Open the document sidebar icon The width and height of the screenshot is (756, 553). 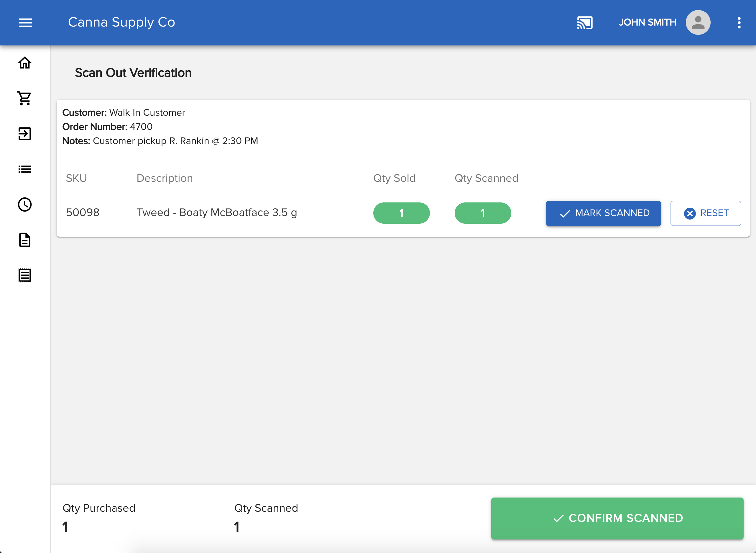[x=25, y=240]
